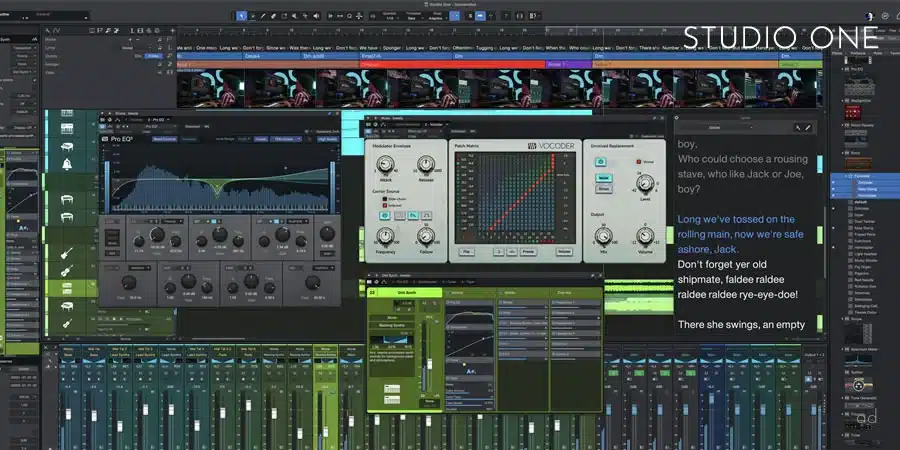Toggle Internal carrier source checkbox in Vocoder

[385, 205]
